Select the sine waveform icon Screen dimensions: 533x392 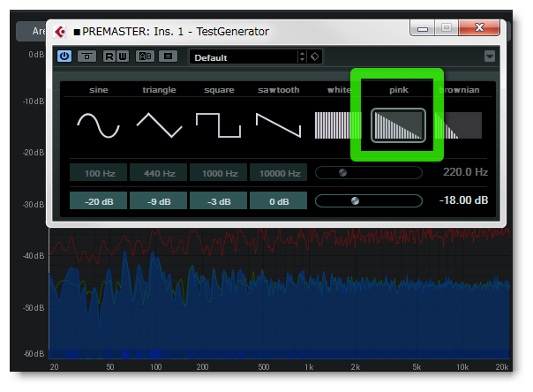[x=99, y=125]
